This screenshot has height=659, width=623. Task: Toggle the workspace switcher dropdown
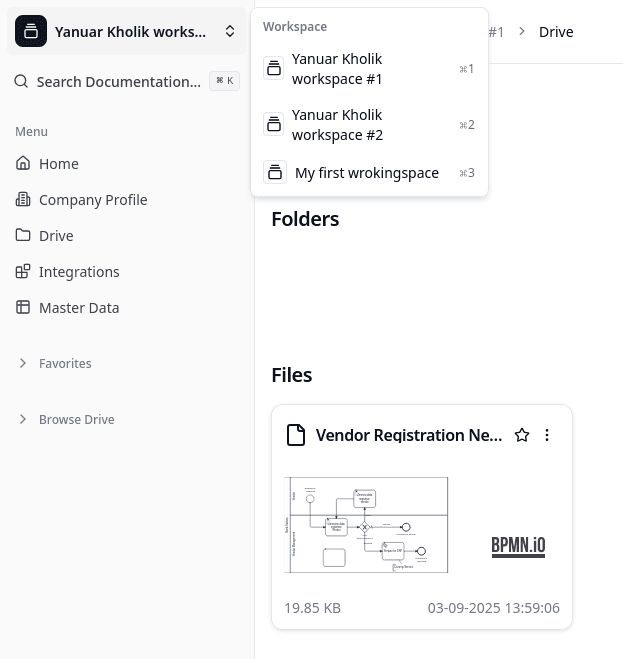(230, 32)
